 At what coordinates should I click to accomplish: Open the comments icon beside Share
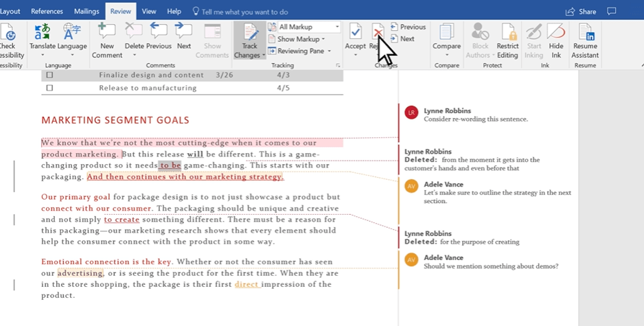point(612,12)
